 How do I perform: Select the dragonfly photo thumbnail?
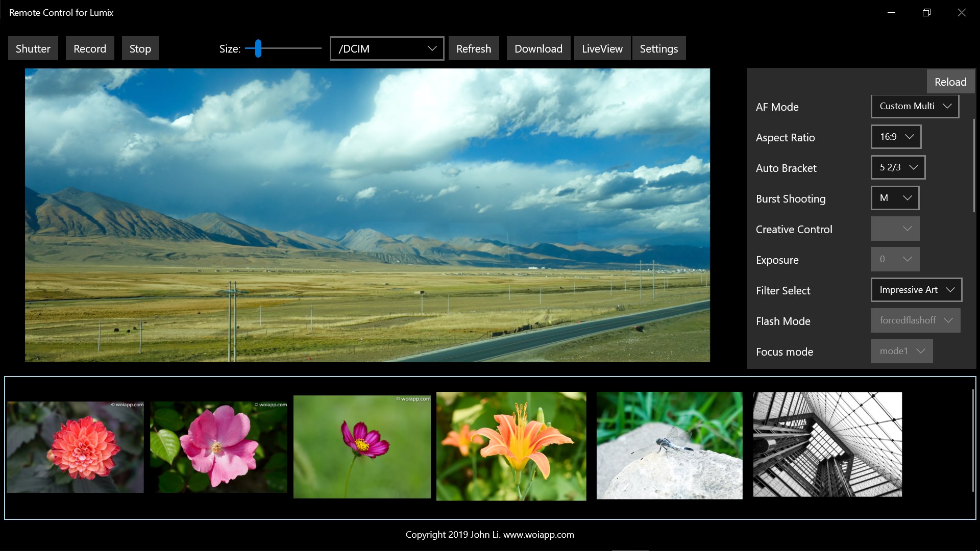pyautogui.click(x=669, y=445)
